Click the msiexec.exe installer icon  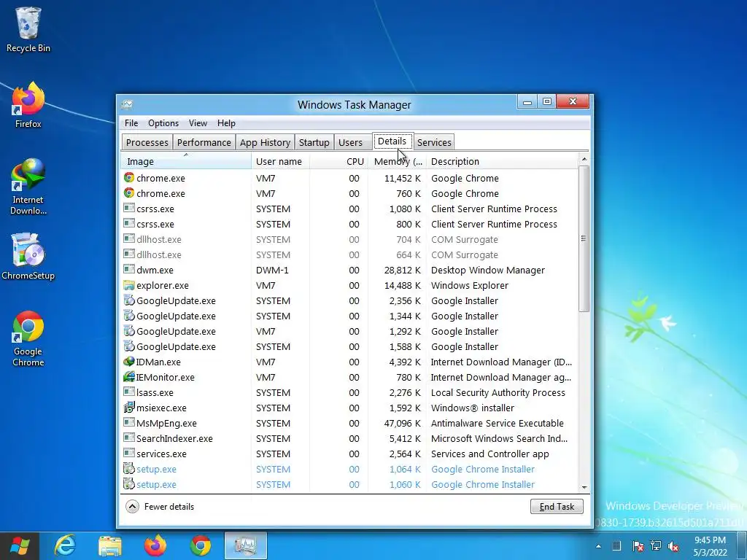pyautogui.click(x=128, y=408)
